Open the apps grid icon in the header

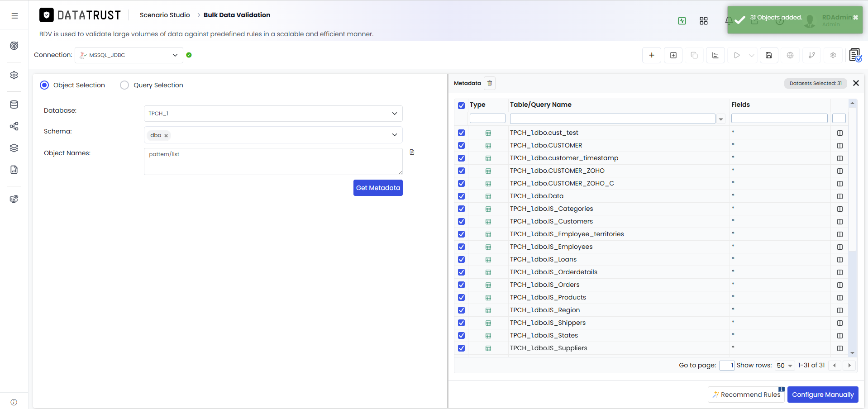pyautogui.click(x=704, y=21)
